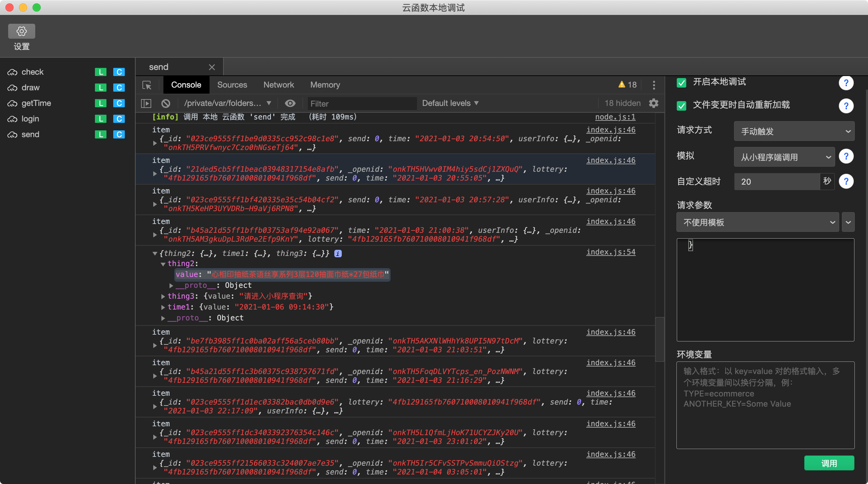
Task: Toggle 文件变更时自动重新加载 checkbox
Action: tap(682, 106)
